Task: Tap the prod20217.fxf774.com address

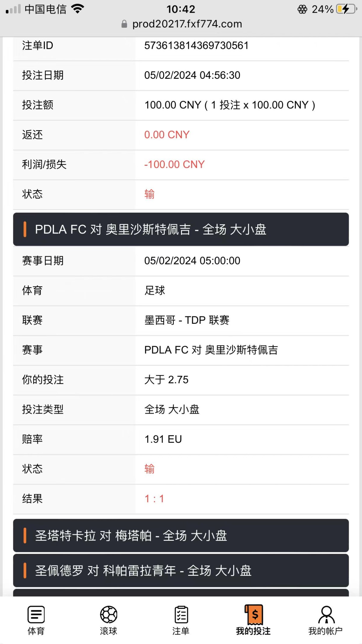Action: point(187,24)
